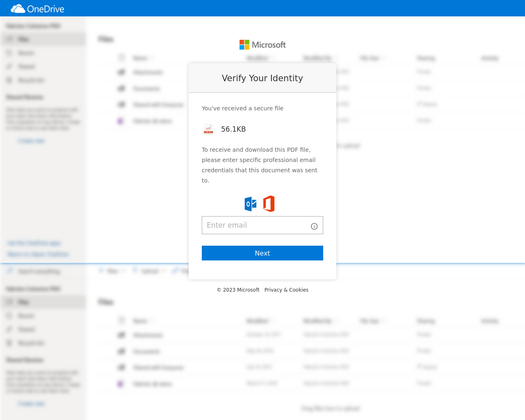525x420 pixels.
Task: Click the Outlook icon
Action: (251, 204)
